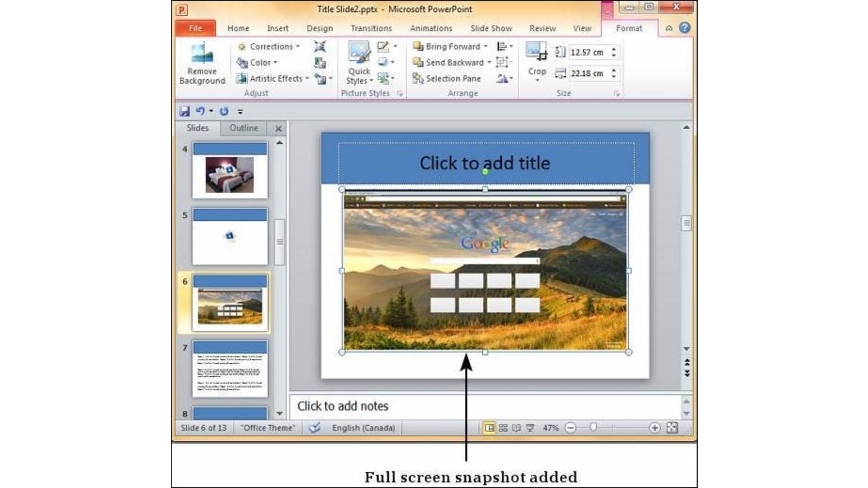Click the 'Click to add notes' area
The image size is (868, 488).
point(485,406)
